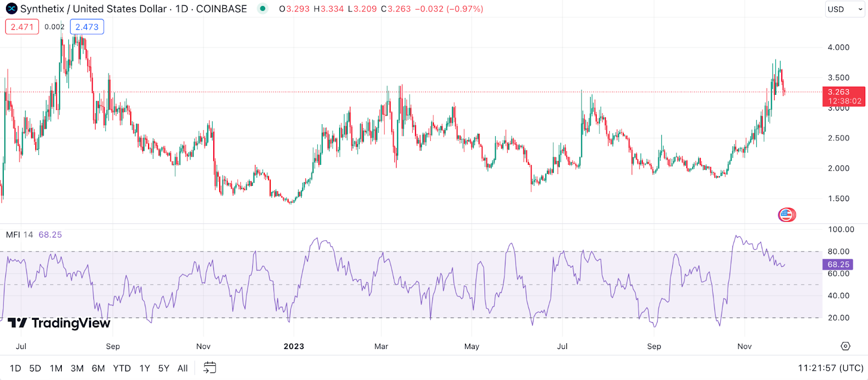The width and height of the screenshot is (868, 380).
Task: Click the 2.500 price axis label
Action: tap(838, 138)
